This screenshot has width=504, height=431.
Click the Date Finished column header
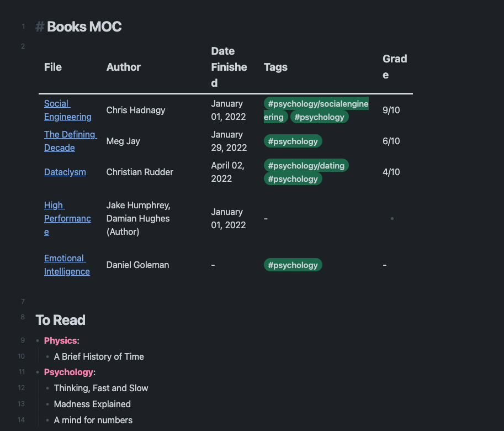pos(229,67)
